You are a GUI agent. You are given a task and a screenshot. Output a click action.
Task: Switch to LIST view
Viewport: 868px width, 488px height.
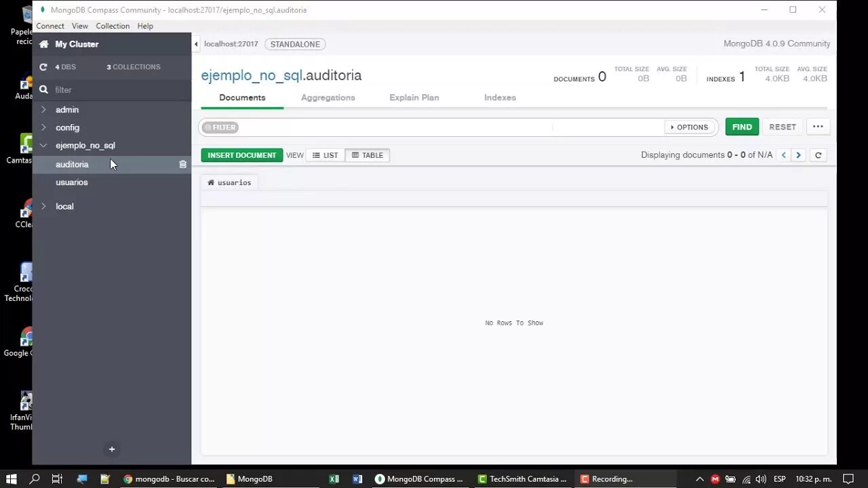[325, 155]
